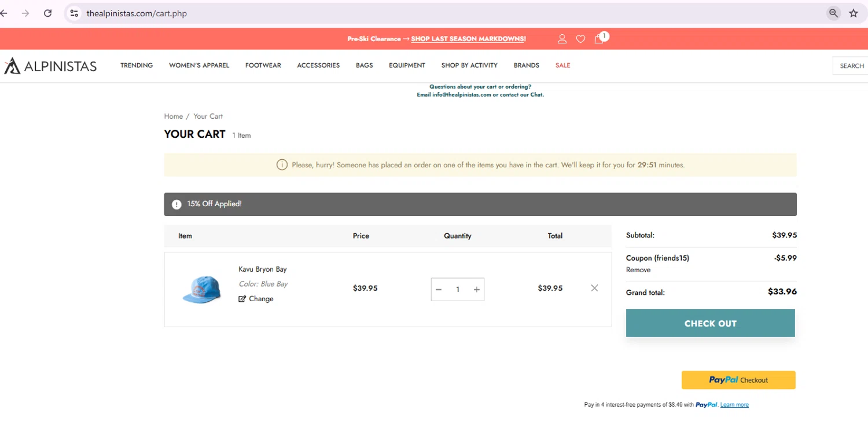Increase quantity with the plus button
Viewport: 868px width, 439px height.
click(477, 290)
